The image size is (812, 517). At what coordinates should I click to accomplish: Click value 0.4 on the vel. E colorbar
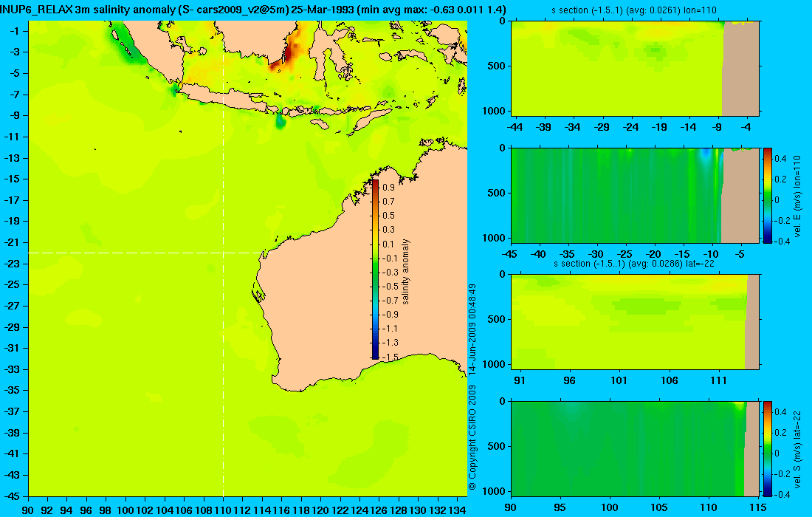[x=780, y=159]
